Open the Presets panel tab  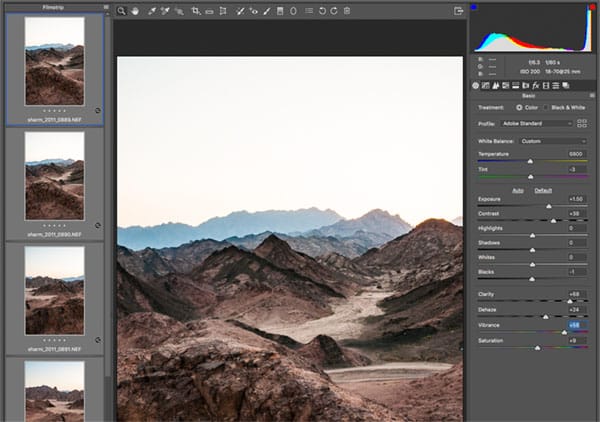[556, 86]
